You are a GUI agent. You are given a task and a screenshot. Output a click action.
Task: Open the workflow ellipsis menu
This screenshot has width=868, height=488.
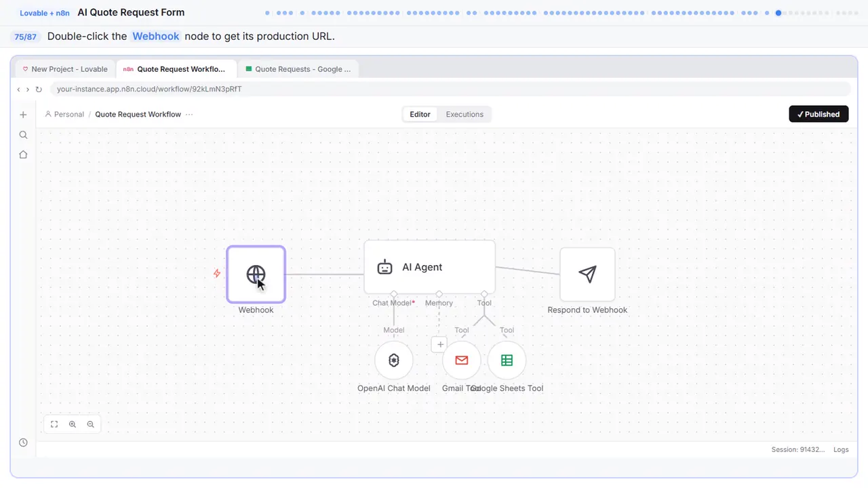(189, 115)
